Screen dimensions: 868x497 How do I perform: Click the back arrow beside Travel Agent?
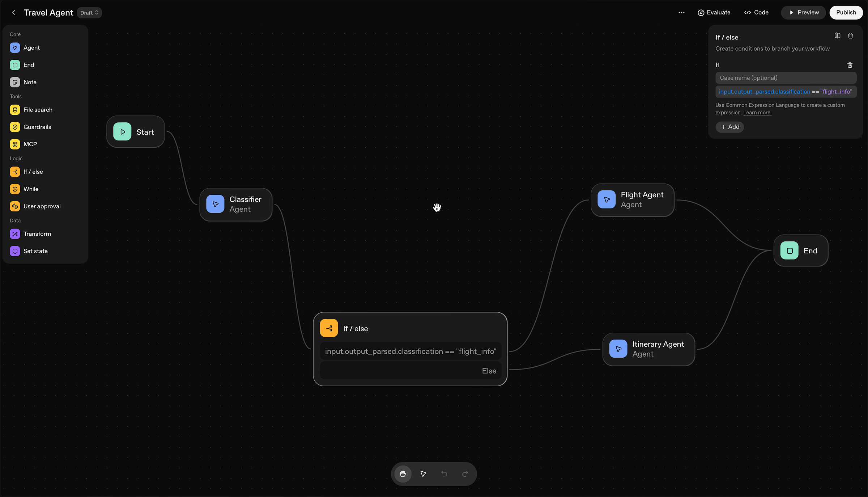pos(14,13)
